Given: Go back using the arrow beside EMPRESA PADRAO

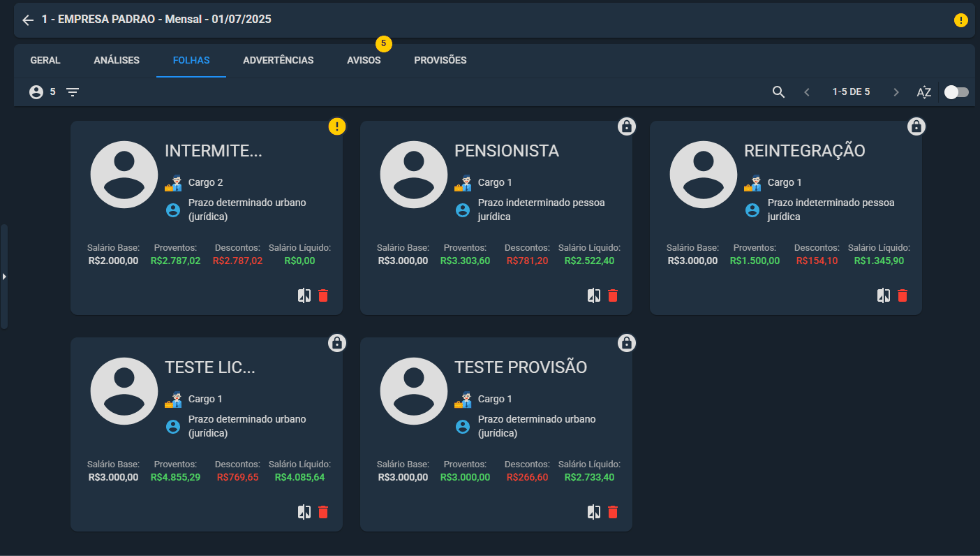Looking at the screenshot, I should click(28, 20).
